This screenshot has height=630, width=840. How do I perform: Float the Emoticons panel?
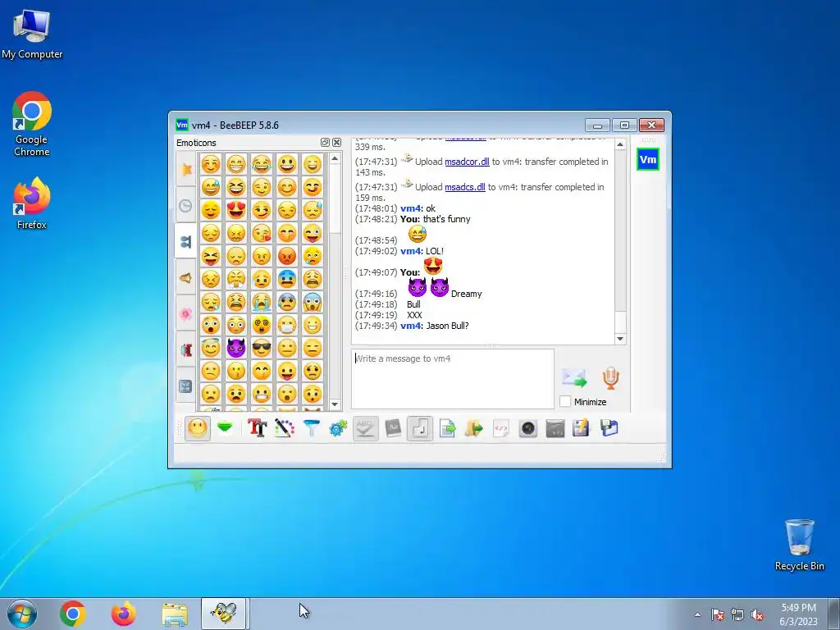coord(325,143)
